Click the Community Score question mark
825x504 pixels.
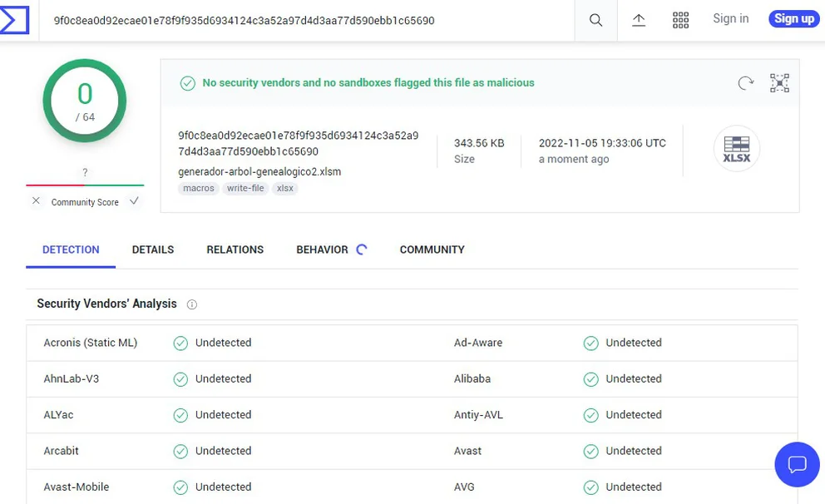[x=85, y=172]
